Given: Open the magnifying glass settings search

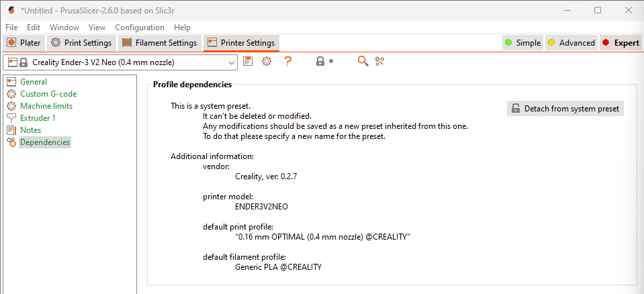Looking at the screenshot, I should tap(363, 61).
